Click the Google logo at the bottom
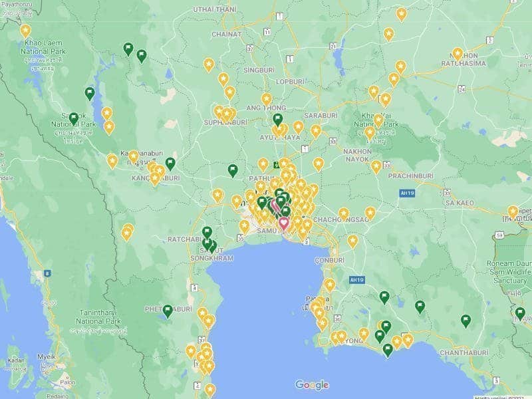Viewport: 532px width, 399px height. (312, 385)
